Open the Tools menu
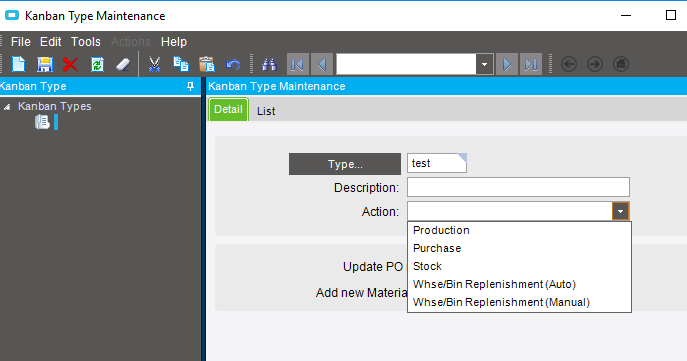The height and width of the screenshot is (361, 687). coord(86,42)
